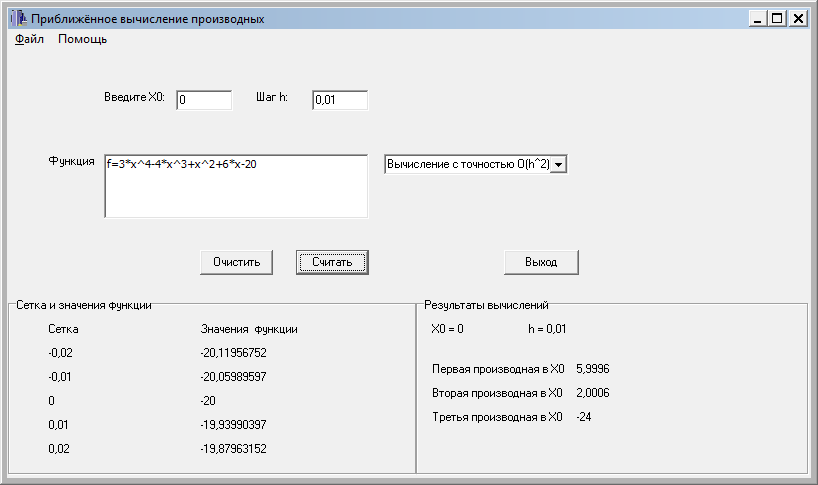Click the X0 = 0 result text
The image size is (818, 485).
point(448,329)
